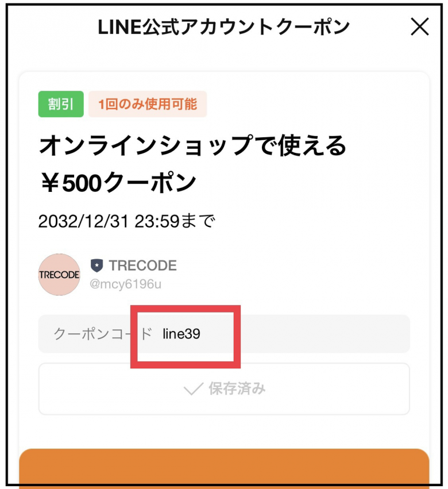Click the verified shield badge beside TRECODE
Screen dimensions: 448x489
[x=97, y=265]
